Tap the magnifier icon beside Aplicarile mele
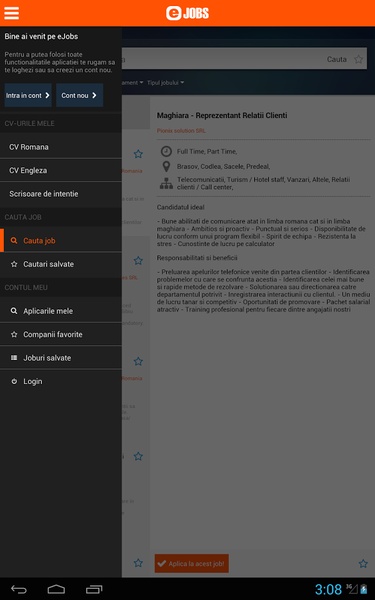 [14, 311]
